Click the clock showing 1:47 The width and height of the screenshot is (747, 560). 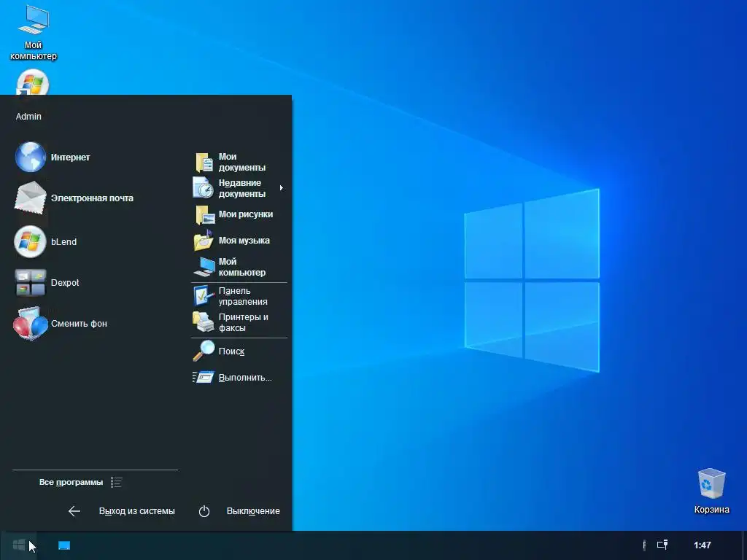point(703,545)
